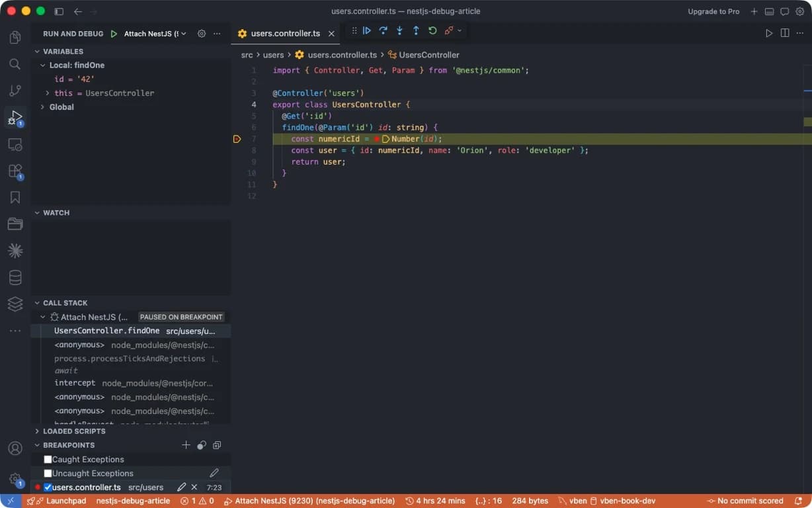This screenshot has height=508, width=812.
Task: Remove all breakpoints icon
Action: tap(217, 445)
